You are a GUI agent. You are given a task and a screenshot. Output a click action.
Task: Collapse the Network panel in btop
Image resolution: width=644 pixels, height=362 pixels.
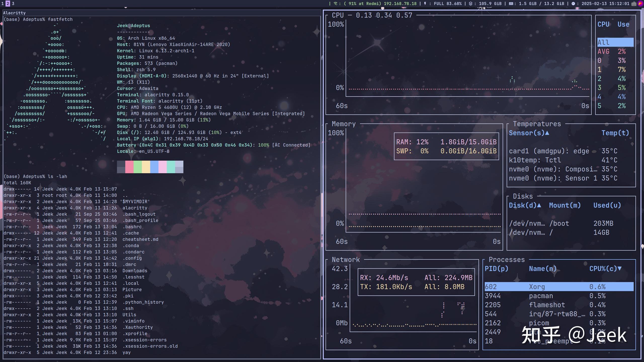(346, 259)
